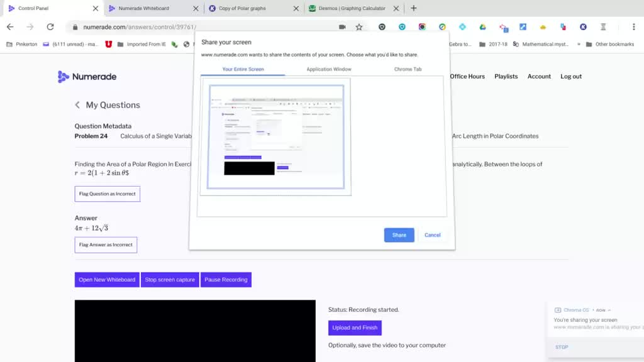Click the bookmark star icon in address bar

359,27
